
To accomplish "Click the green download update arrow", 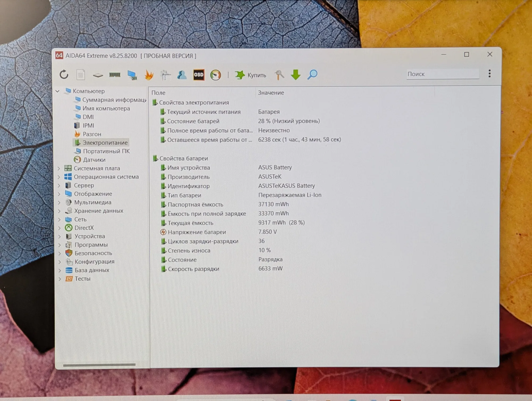I will [x=296, y=75].
